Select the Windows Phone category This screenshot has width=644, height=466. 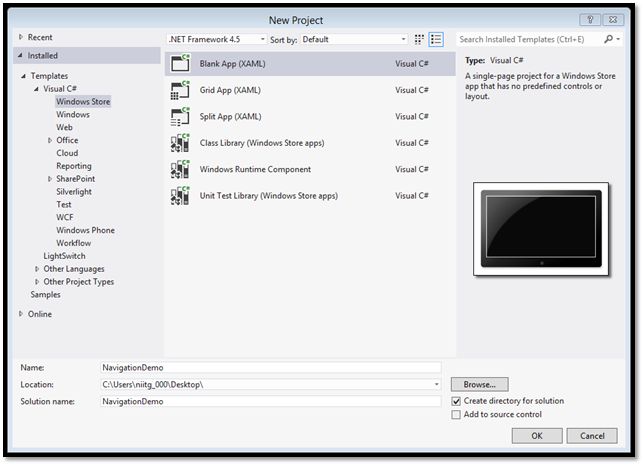(x=85, y=230)
